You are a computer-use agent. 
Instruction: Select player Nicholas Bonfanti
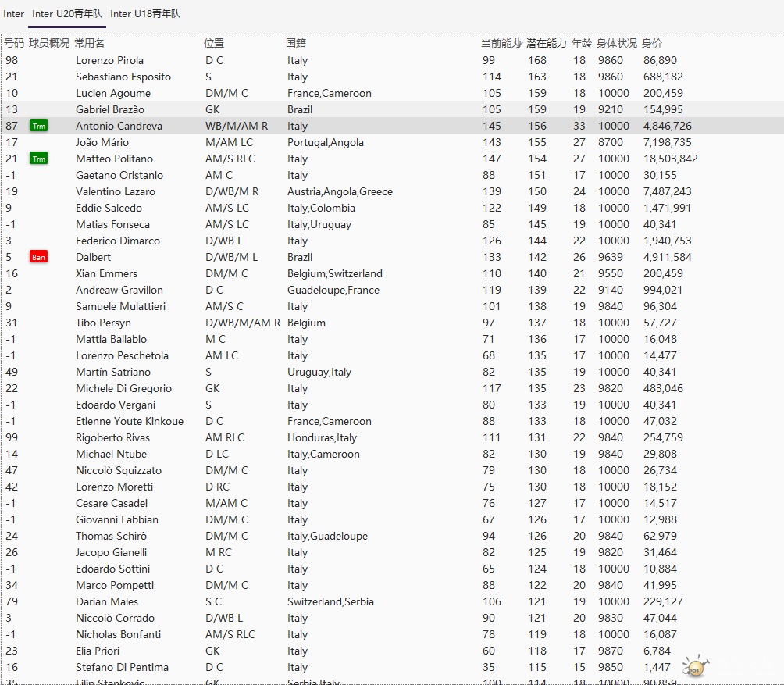(119, 634)
